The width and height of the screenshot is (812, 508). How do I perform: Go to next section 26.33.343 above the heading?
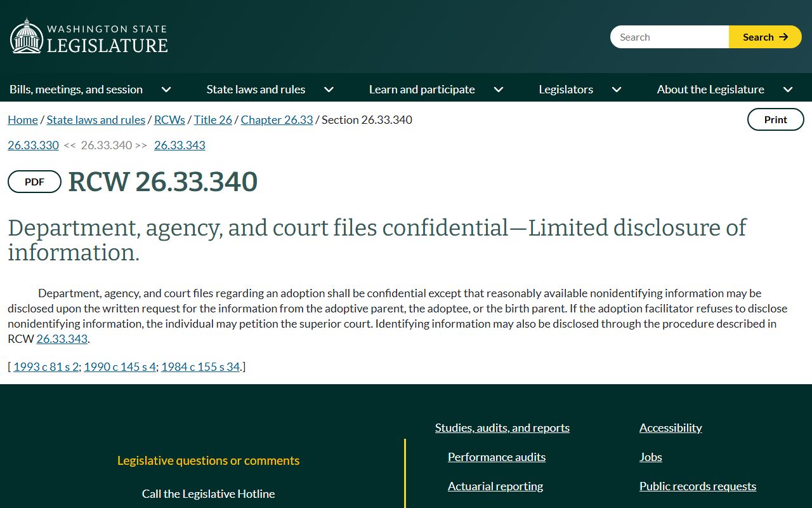pos(180,145)
